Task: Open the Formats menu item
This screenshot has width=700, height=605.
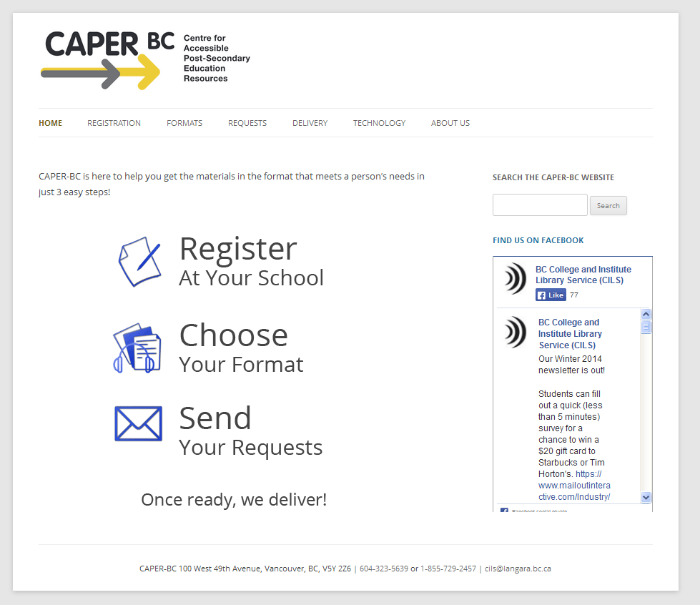Action: [184, 123]
